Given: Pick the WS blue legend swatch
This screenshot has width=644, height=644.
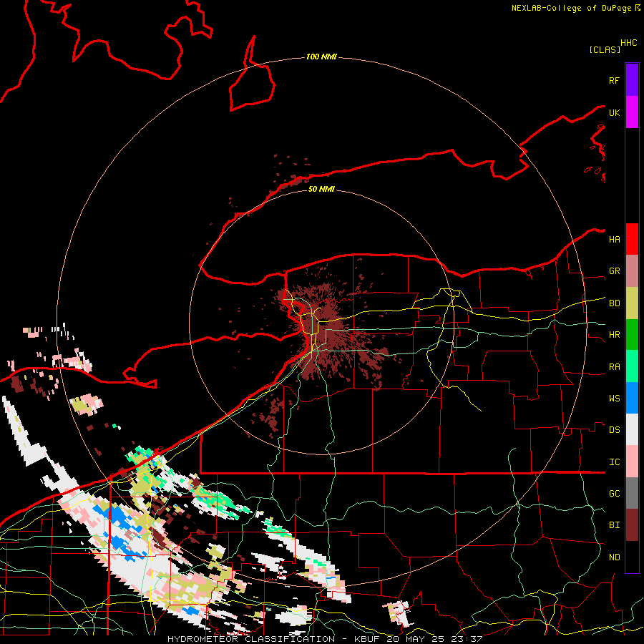Looking at the screenshot, I should (632, 398).
